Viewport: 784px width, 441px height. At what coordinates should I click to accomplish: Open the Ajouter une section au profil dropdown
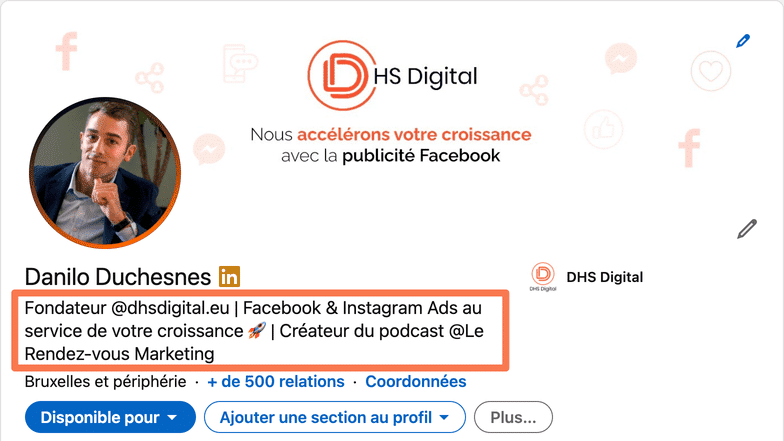[334, 417]
